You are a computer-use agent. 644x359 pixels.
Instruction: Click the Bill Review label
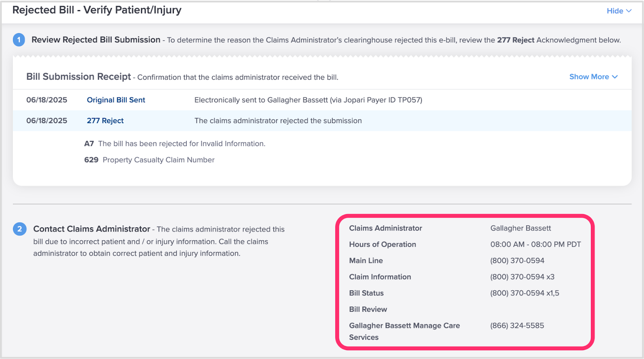pyautogui.click(x=368, y=309)
